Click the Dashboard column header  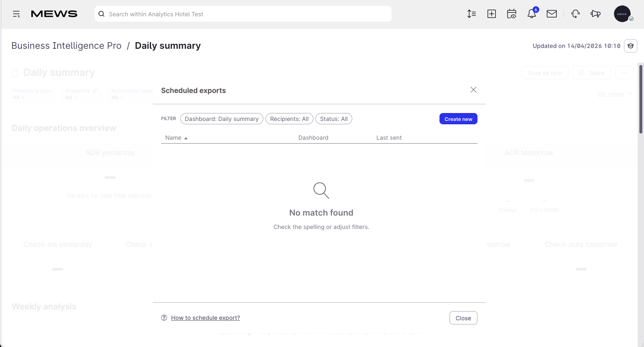[x=313, y=138]
